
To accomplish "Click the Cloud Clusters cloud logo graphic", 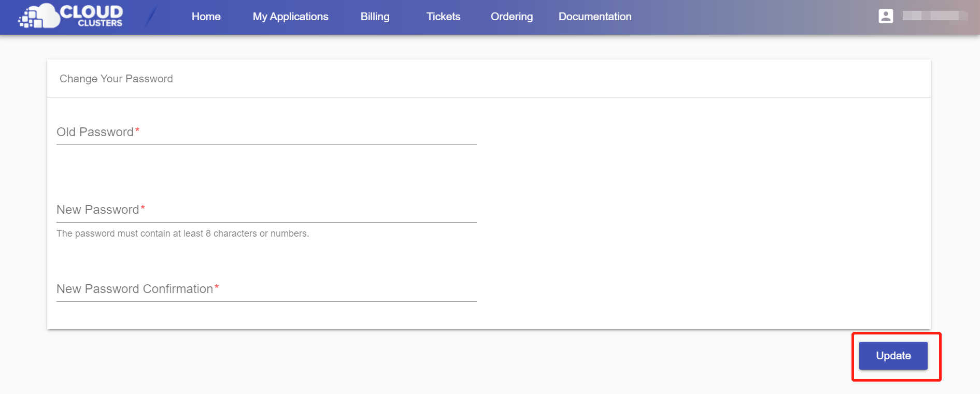I will (x=39, y=17).
